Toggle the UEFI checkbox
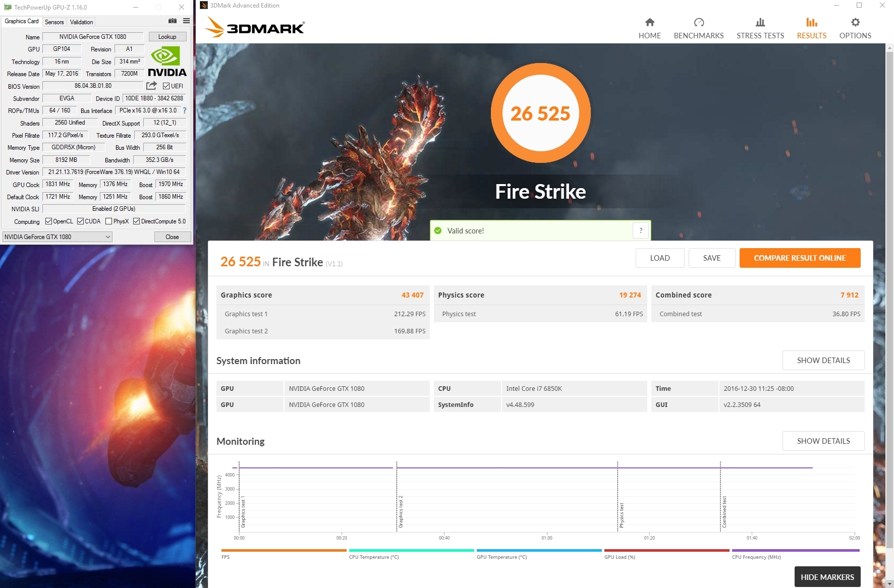This screenshot has width=894, height=588. tap(166, 86)
